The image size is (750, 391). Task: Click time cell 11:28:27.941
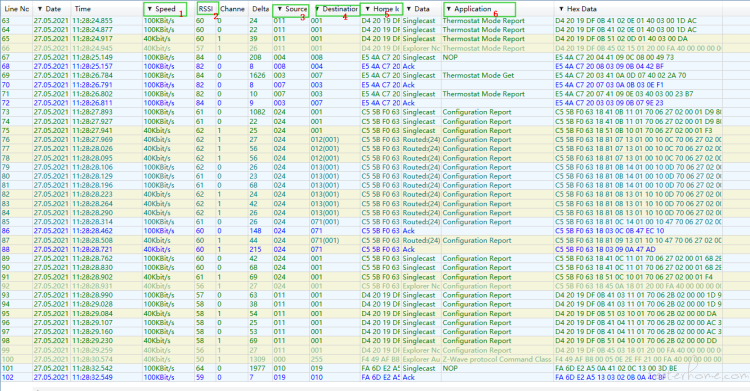click(93, 131)
